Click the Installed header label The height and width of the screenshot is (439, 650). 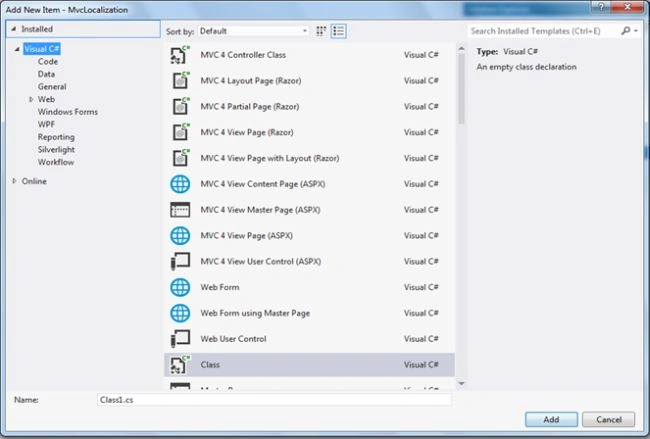tap(37, 29)
